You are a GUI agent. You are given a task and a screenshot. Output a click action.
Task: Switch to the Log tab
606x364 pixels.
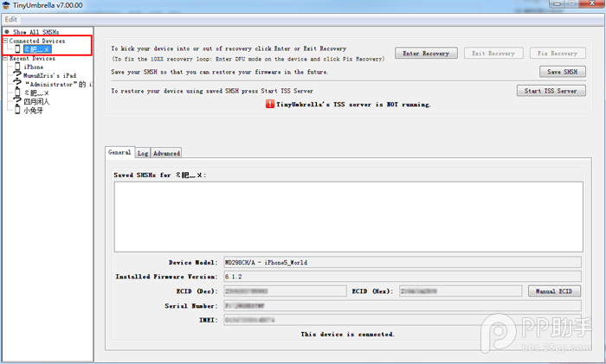click(143, 153)
